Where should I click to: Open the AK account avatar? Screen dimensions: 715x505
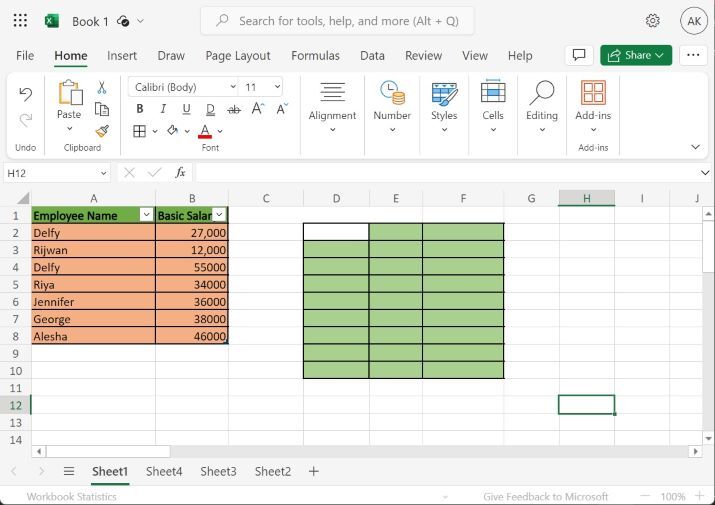click(x=694, y=21)
